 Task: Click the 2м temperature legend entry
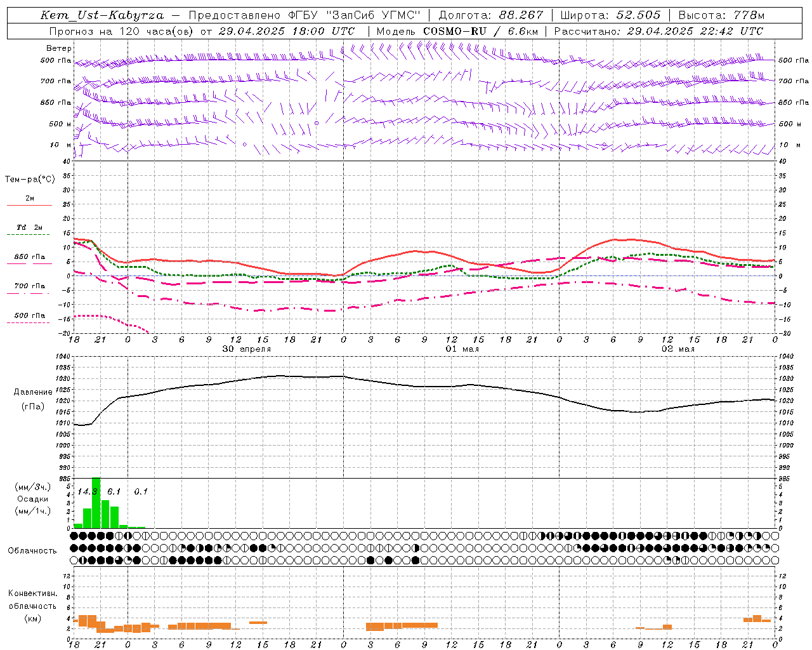pos(30,199)
